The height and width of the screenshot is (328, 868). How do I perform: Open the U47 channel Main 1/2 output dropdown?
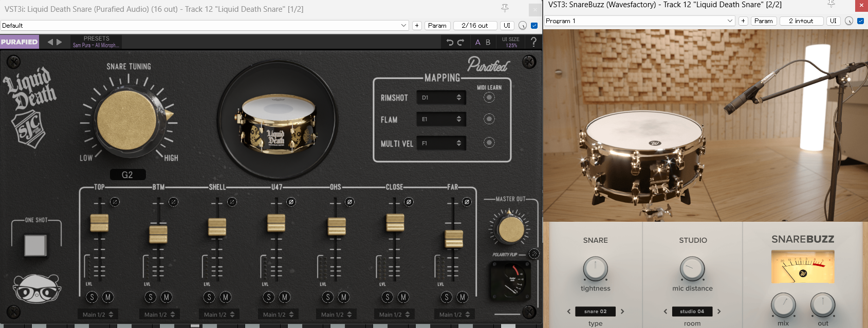[x=278, y=315]
